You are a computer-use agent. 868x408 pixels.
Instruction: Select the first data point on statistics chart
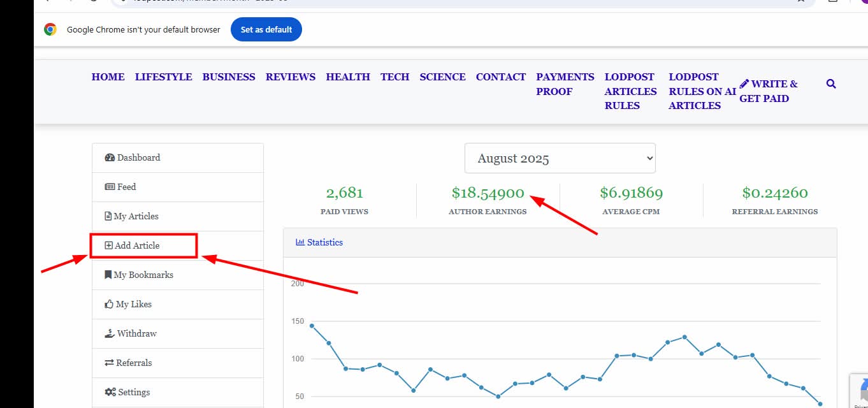tap(312, 326)
